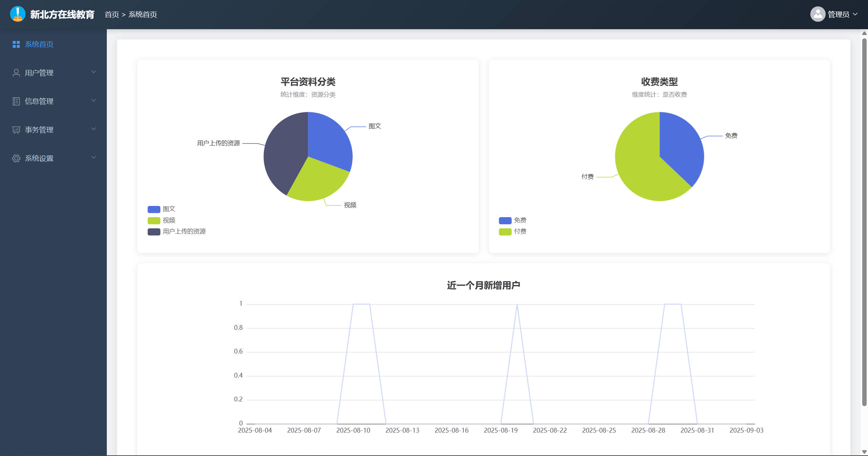
Task: Expand 事务管理 with its chevron arrow
Action: click(94, 129)
